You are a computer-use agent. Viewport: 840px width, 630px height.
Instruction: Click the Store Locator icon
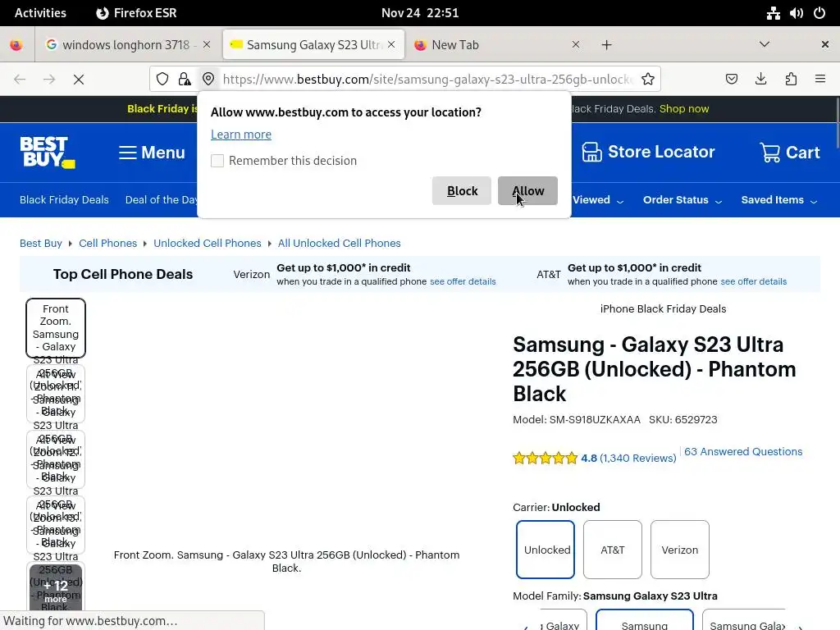(x=591, y=152)
